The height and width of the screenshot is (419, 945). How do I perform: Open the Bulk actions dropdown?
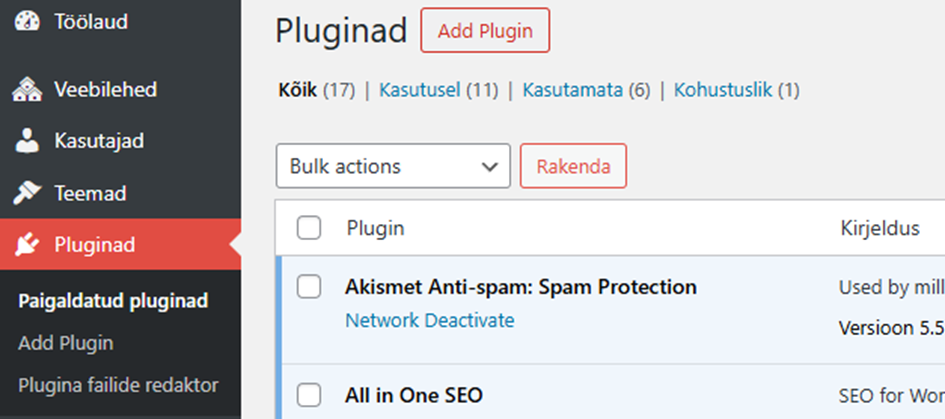(393, 166)
